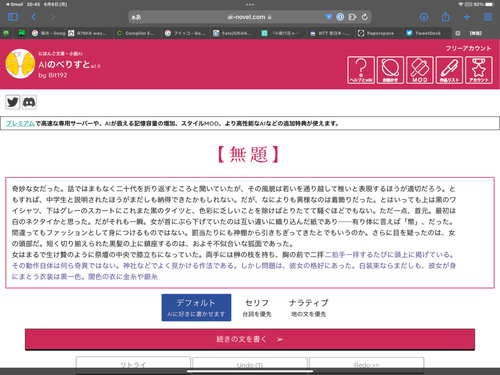Click the リトライ retry button
This screenshot has height=375, width=500.
pos(133,365)
